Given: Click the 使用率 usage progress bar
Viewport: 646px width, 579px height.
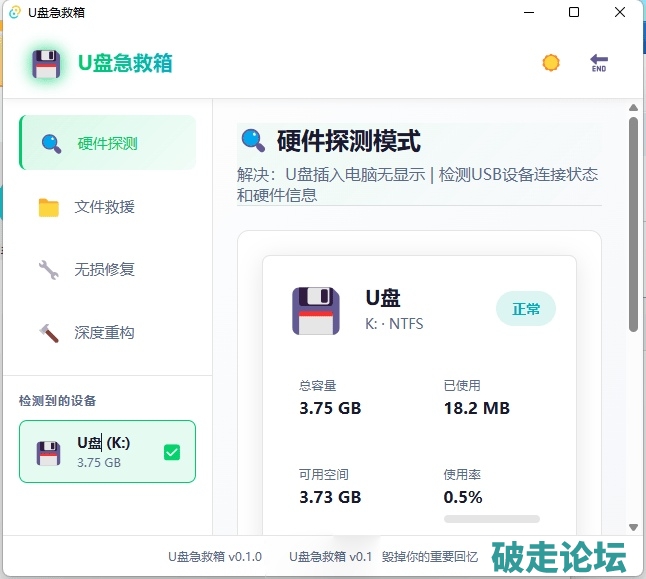Looking at the screenshot, I should [491, 519].
